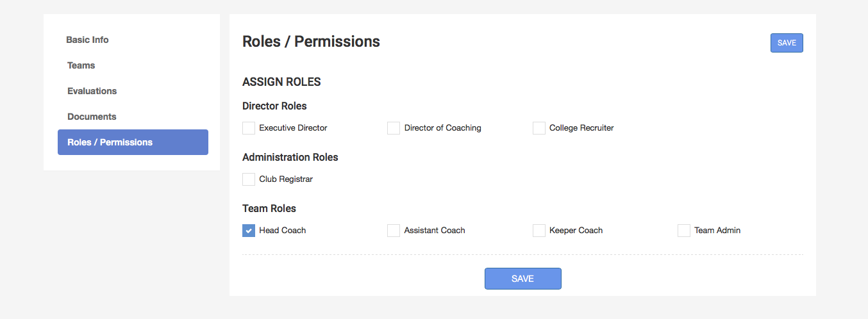The width and height of the screenshot is (868, 319).
Task: Tick the College Recruiter checkbox
Action: click(539, 128)
